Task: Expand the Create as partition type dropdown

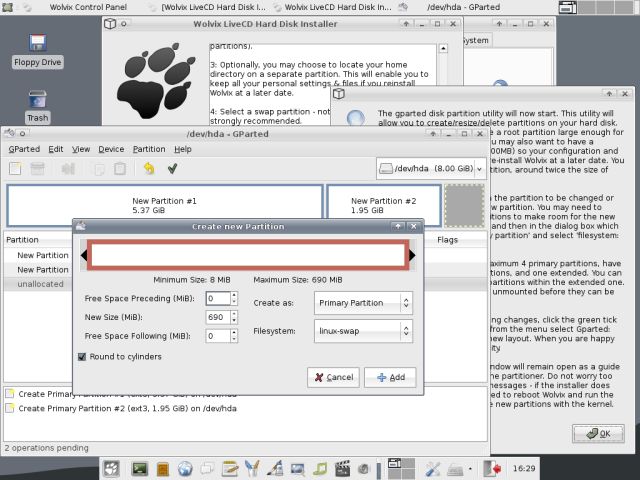Action: pos(362,303)
